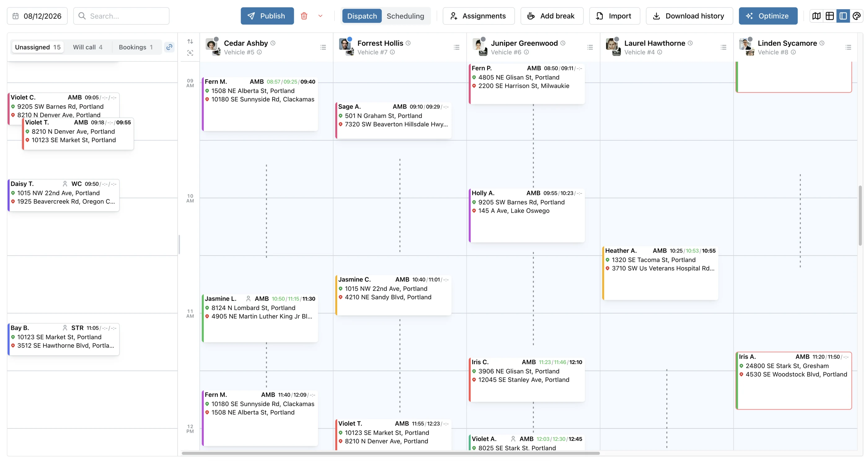
Task: Open Jasmine C. trip card
Action: (x=393, y=295)
